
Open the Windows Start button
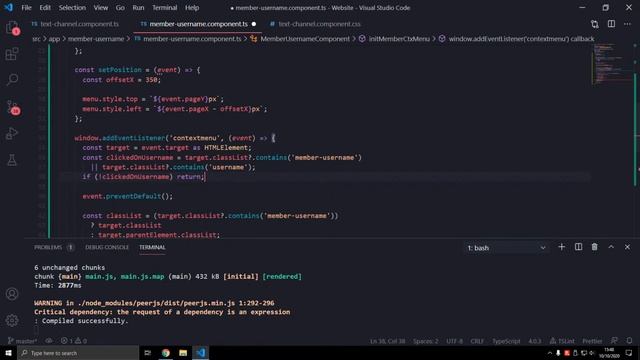point(9,353)
